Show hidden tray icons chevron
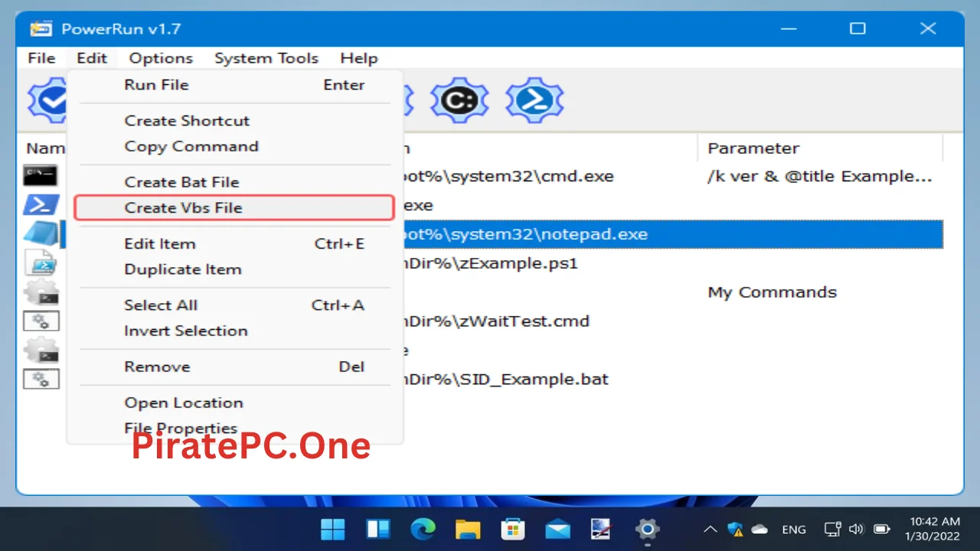 point(710,529)
